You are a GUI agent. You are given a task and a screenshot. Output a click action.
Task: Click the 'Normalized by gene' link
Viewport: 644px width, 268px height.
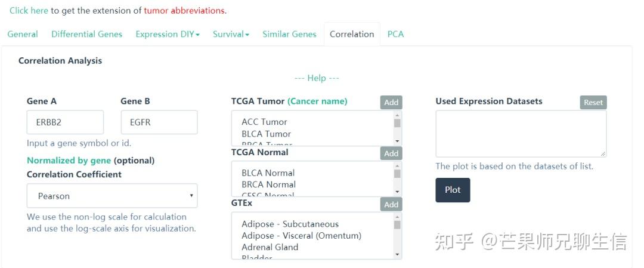click(x=69, y=161)
